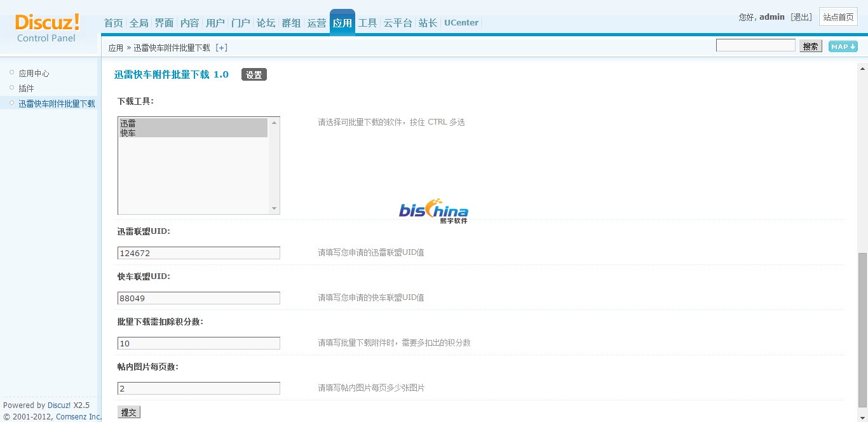Open the 论坛 menu tab
The height and width of the screenshot is (422, 868).
click(266, 23)
